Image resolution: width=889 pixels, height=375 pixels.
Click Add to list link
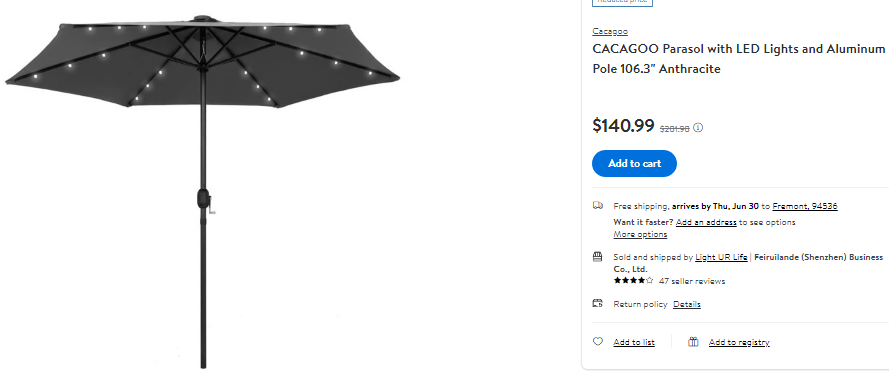[634, 342]
